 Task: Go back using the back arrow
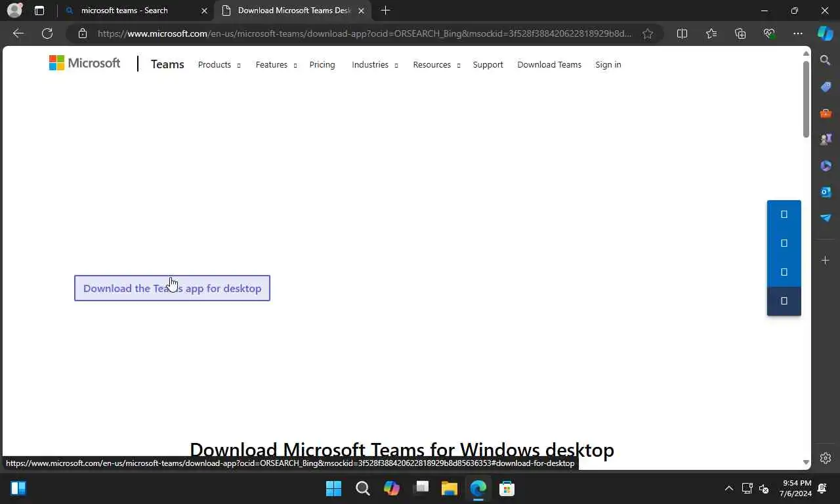[x=18, y=33]
